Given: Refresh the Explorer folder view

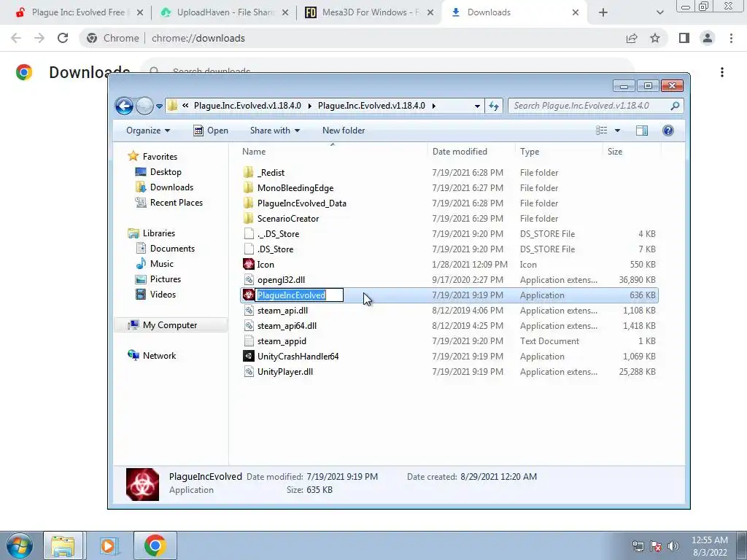Looking at the screenshot, I should (x=494, y=106).
